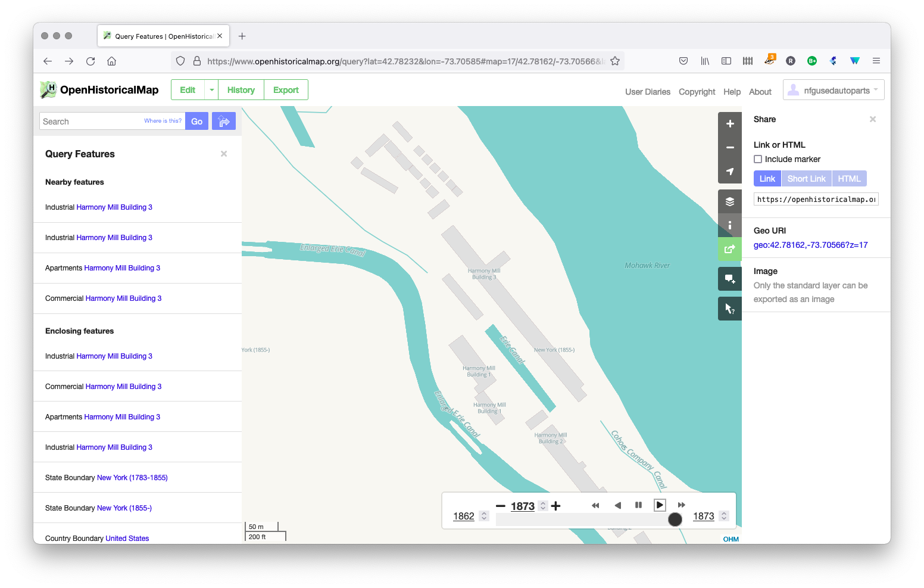Click the share map icon

coord(729,249)
